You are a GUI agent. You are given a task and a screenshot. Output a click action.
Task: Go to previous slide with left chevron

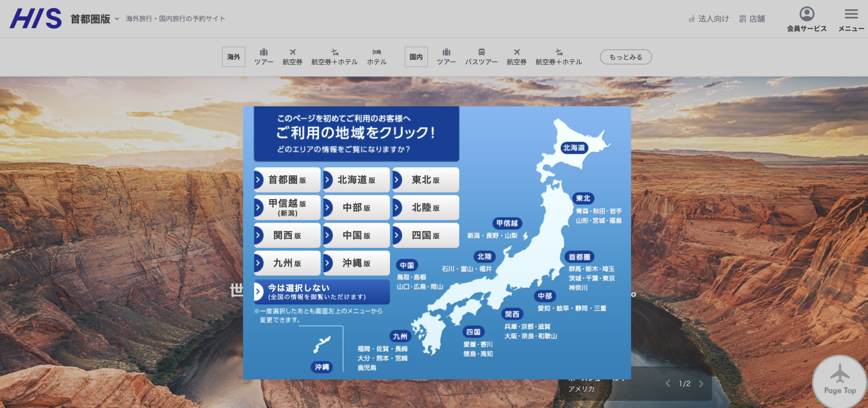[668, 384]
